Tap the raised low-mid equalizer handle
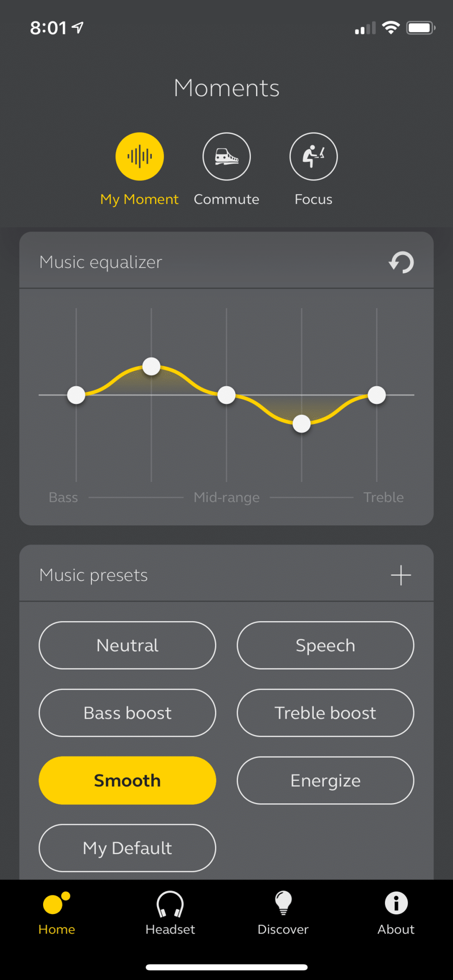Screen dimensions: 453x980 pyautogui.click(x=151, y=367)
